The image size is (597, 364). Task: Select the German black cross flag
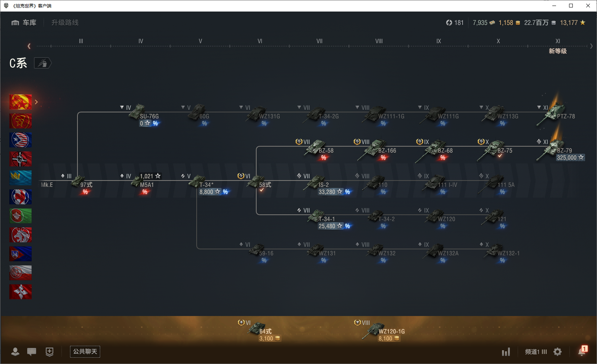[20, 159]
